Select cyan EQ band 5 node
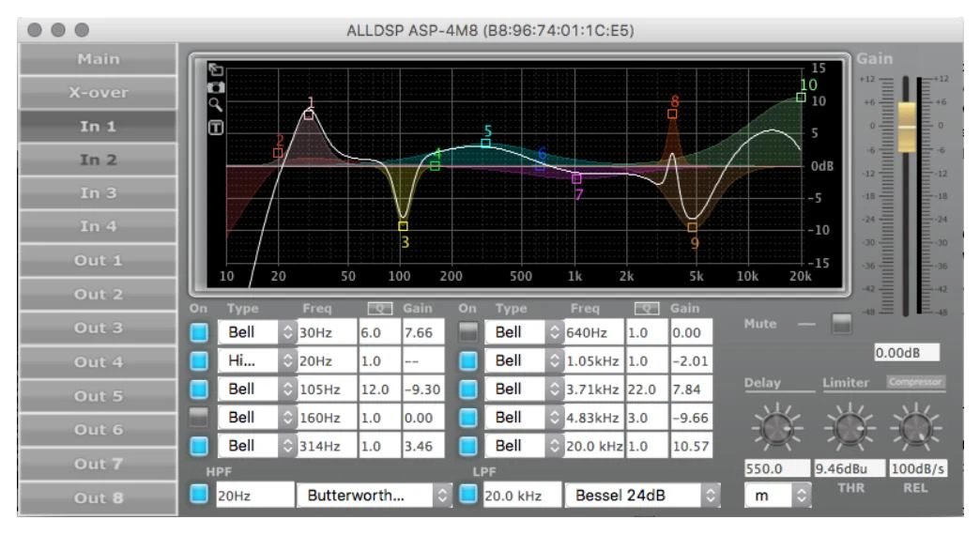Image resolution: width=980 pixels, height=535 pixels. point(485,143)
